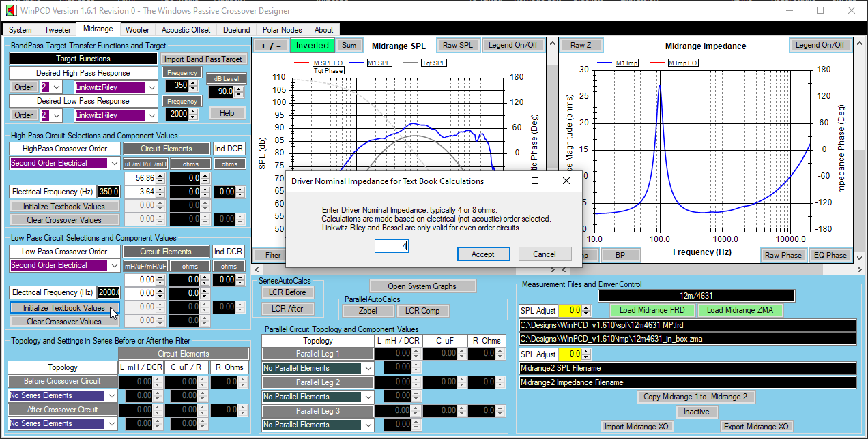This screenshot has height=439, width=868.
Task: Cancel the nominal impedance dialog
Action: 545,254
